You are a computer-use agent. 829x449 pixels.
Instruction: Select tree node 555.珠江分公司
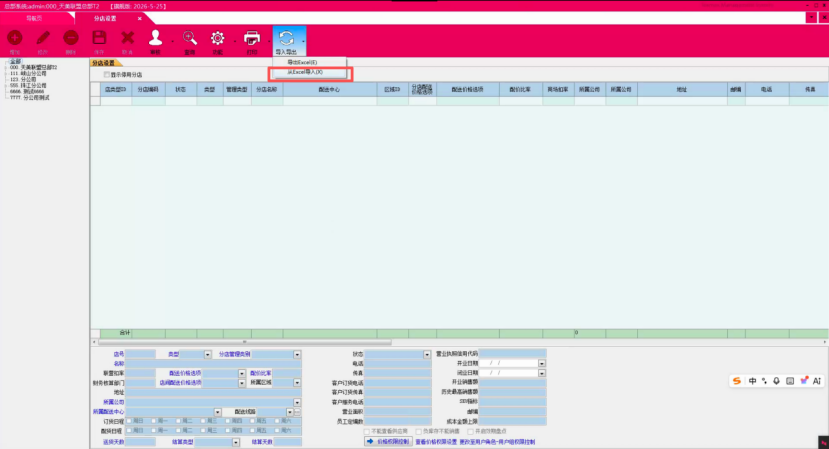28,85
